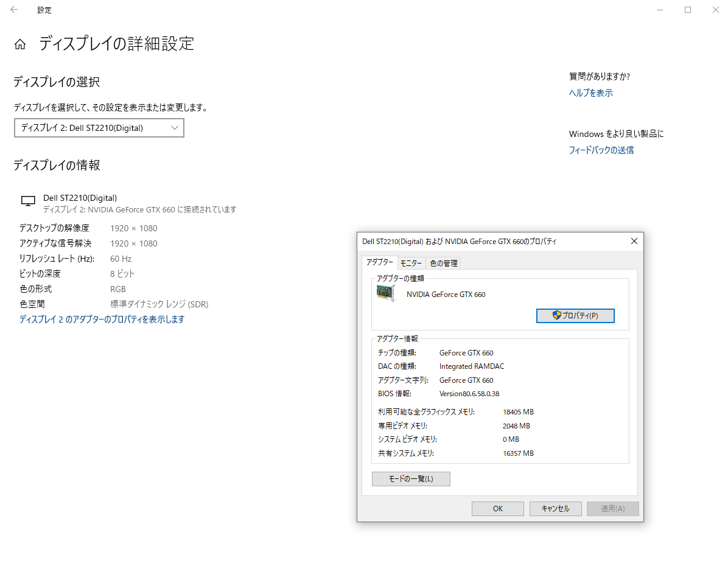Screen dimensions: 728x566
Task: Select the 8 ビット bit depth value
Action: click(x=122, y=274)
